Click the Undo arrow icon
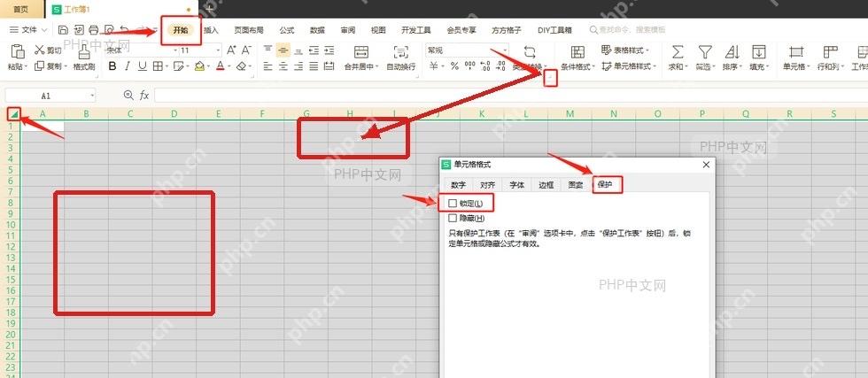This screenshot has width=868, height=378. click(x=124, y=30)
